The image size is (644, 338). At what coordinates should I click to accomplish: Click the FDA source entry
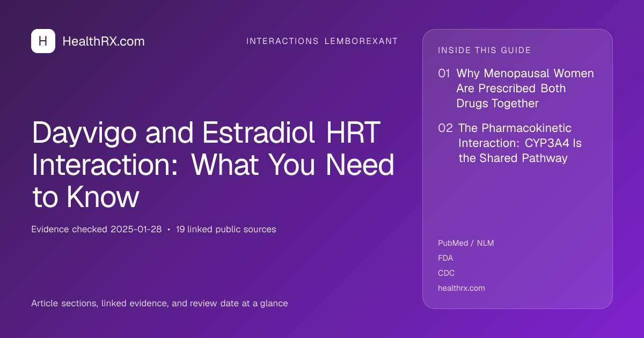pyautogui.click(x=445, y=258)
